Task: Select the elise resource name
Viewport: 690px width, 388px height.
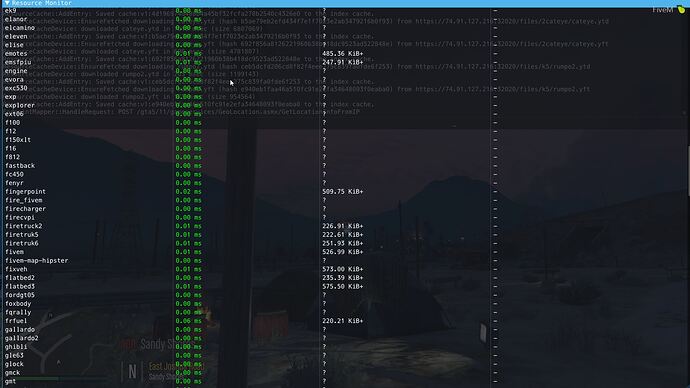Action: [14, 45]
